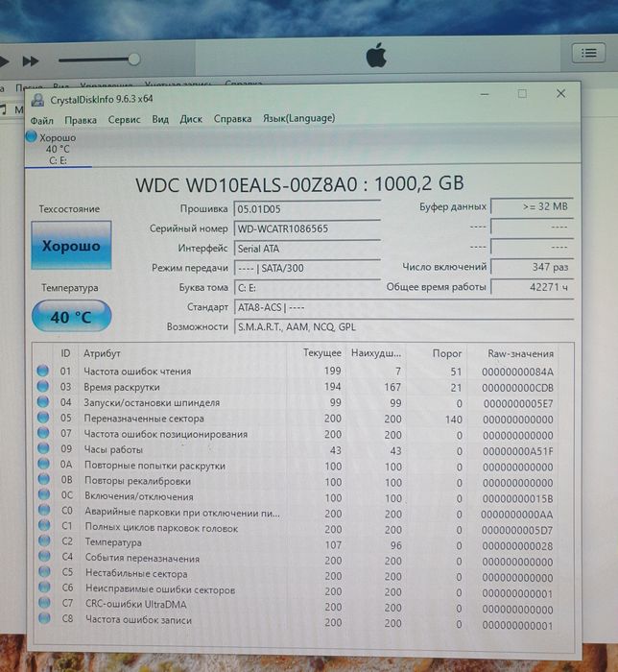Screen dimensions: 618x672
Task: Click the Прошивка field 05.01D05
Action: point(307,209)
